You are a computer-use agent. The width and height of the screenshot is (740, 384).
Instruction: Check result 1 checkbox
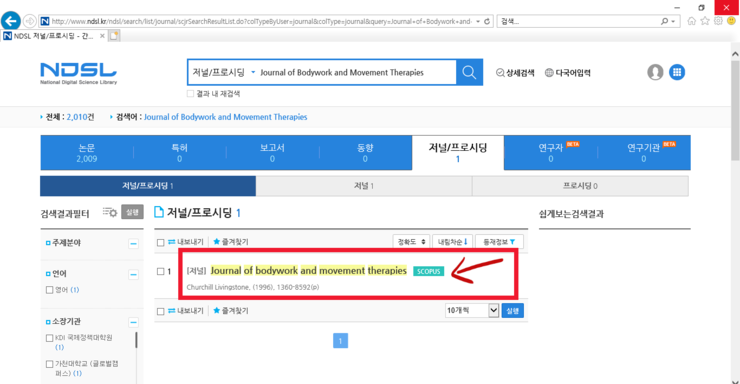click(160, 271)
